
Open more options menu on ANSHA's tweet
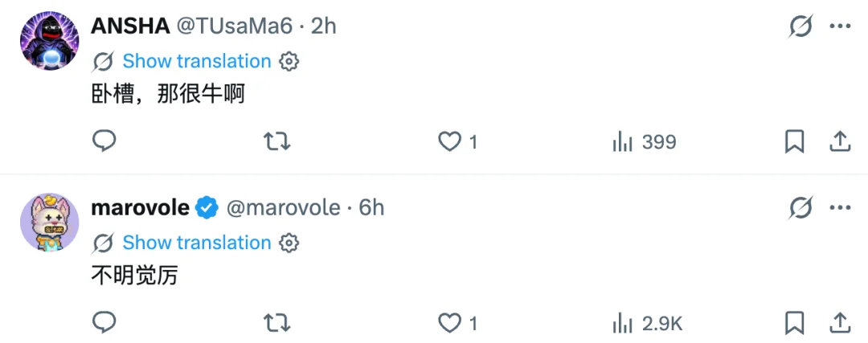[x=840, y=27]
